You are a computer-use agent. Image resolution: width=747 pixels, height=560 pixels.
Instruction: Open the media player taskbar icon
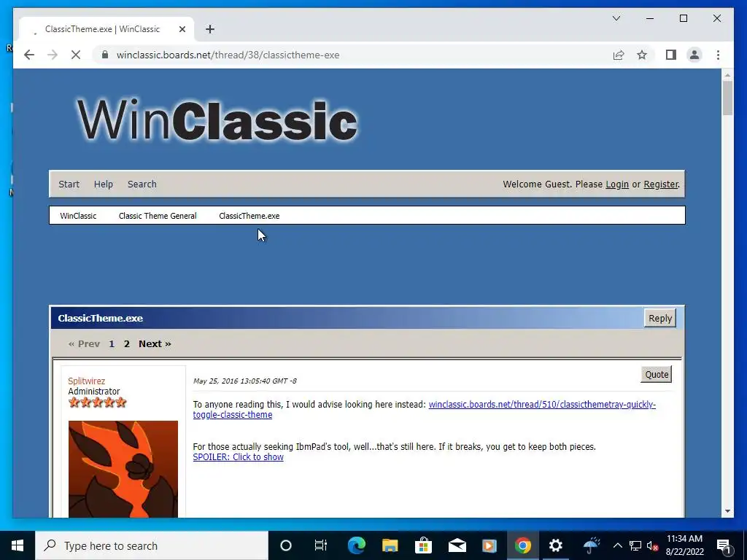[x=489, y=545]
